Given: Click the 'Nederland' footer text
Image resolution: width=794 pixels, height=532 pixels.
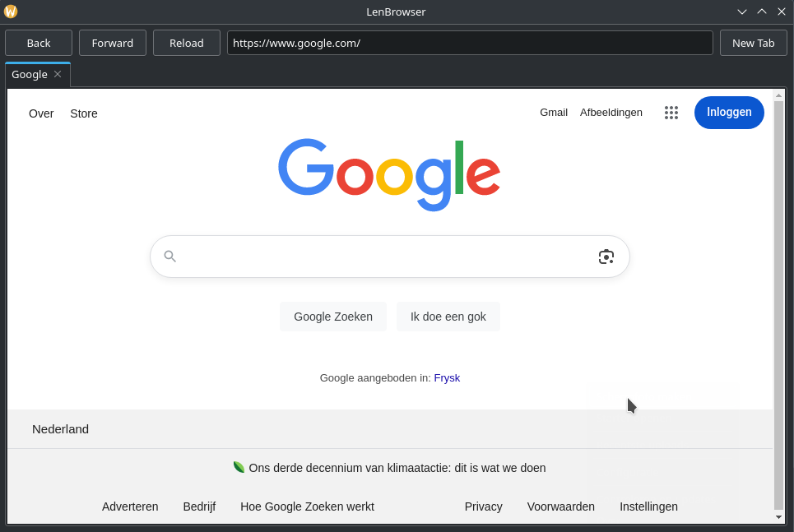Looking at the screenshot, I should pyautogui.click(x=60, y=429).
